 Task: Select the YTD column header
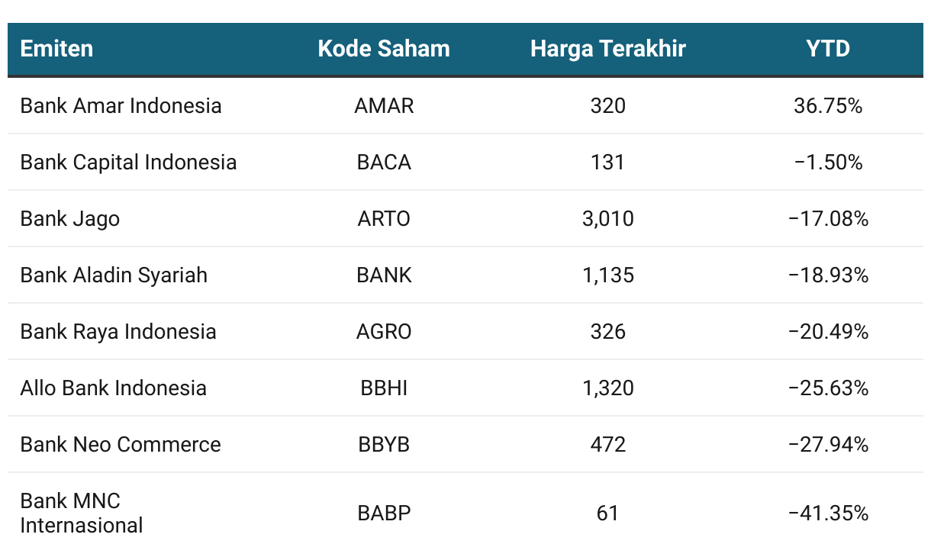pos(828,49)
